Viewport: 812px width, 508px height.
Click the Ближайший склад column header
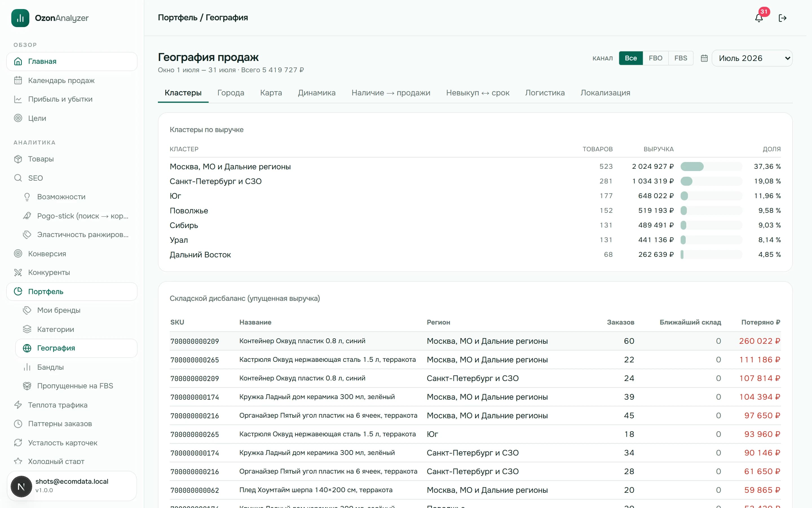690,322
